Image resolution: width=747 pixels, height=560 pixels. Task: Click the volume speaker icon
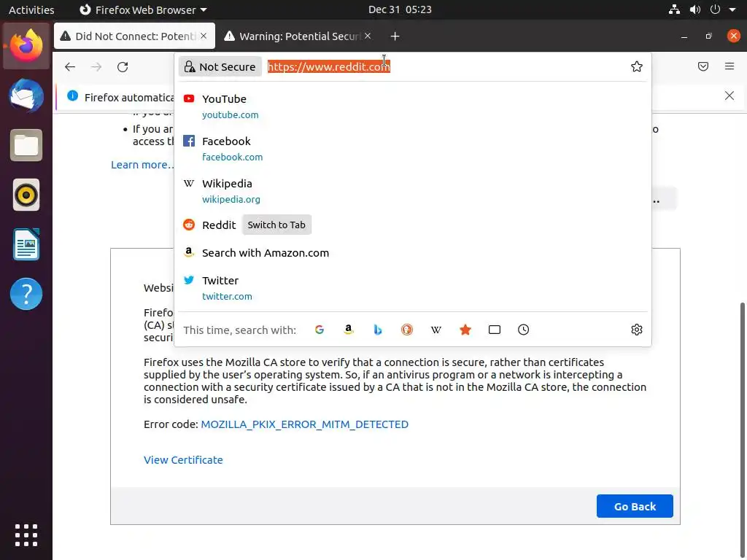[695, 9]
